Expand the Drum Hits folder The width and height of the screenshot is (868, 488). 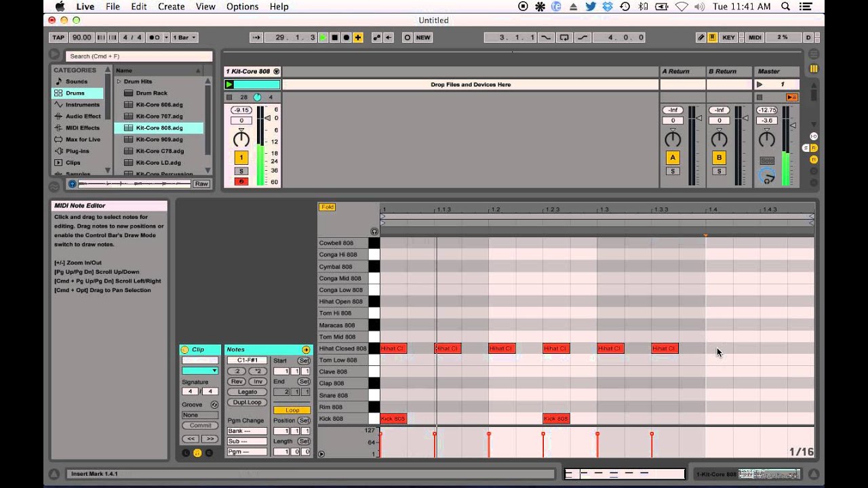tap(119, 81)
